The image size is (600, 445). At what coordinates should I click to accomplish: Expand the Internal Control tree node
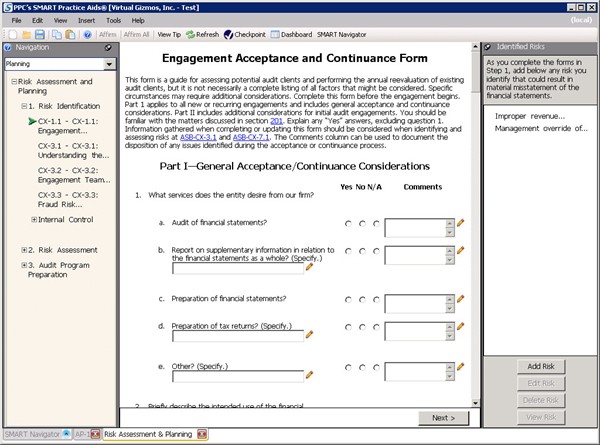[35, 219]
